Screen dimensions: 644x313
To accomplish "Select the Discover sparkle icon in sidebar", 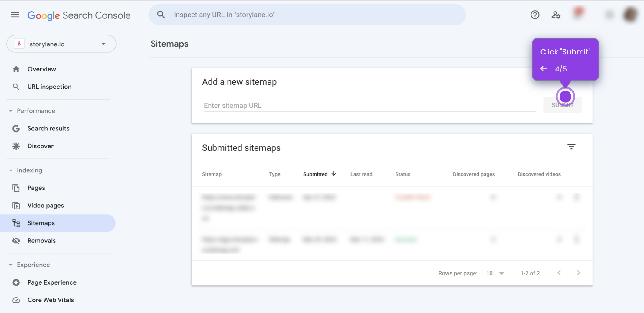I will click(x=16, y=146).
